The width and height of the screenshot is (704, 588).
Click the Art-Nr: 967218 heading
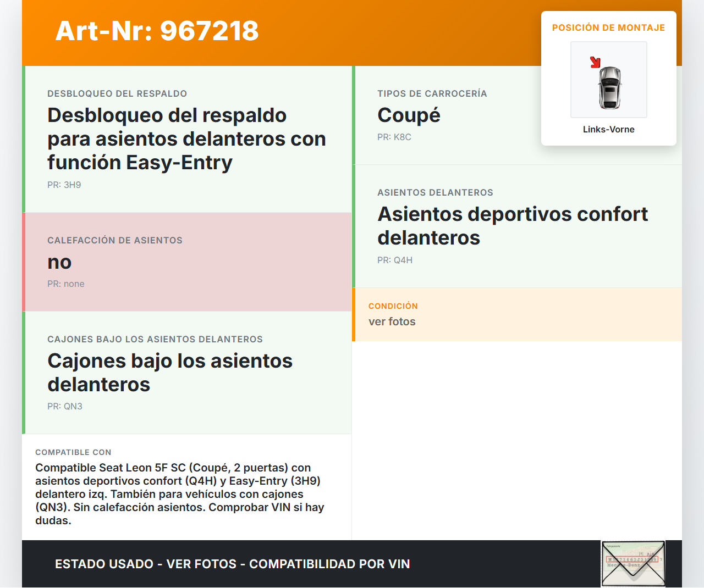(x=157, y=31)
